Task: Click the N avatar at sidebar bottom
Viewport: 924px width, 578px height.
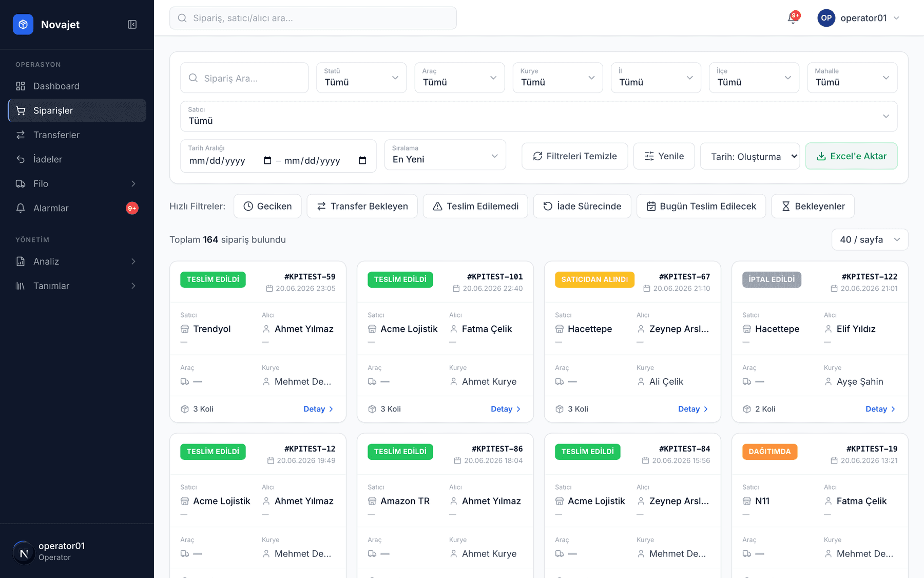Action: (24, 553)
